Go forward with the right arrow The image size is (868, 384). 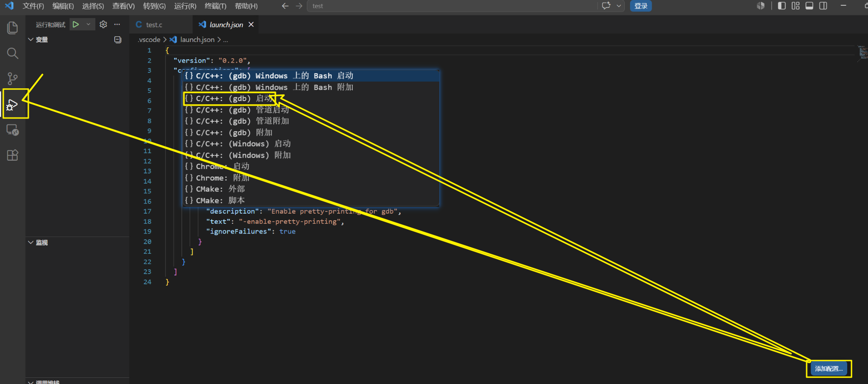pyautogui.click(x=299, y=6)
